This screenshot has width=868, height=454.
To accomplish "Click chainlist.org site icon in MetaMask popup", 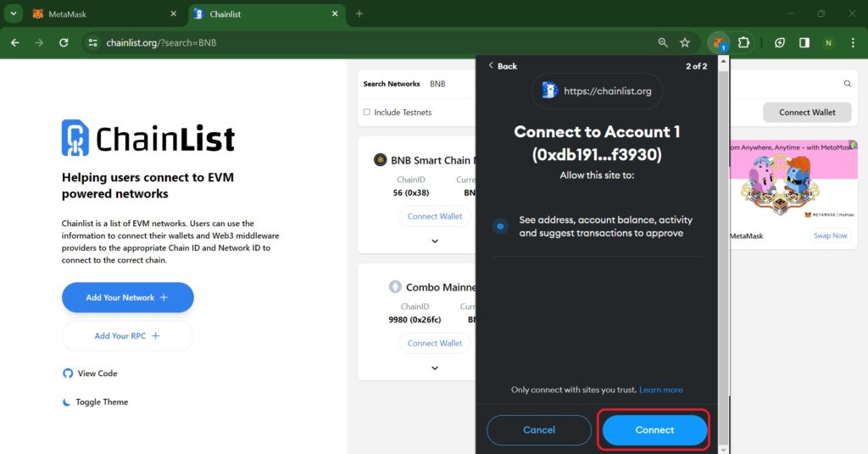I will 549,90.
